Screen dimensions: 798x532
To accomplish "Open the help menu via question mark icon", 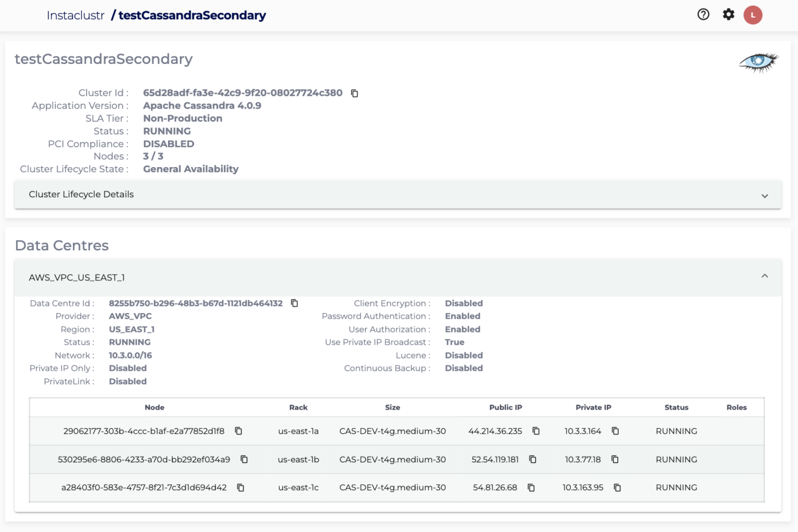I will [703, 14].
